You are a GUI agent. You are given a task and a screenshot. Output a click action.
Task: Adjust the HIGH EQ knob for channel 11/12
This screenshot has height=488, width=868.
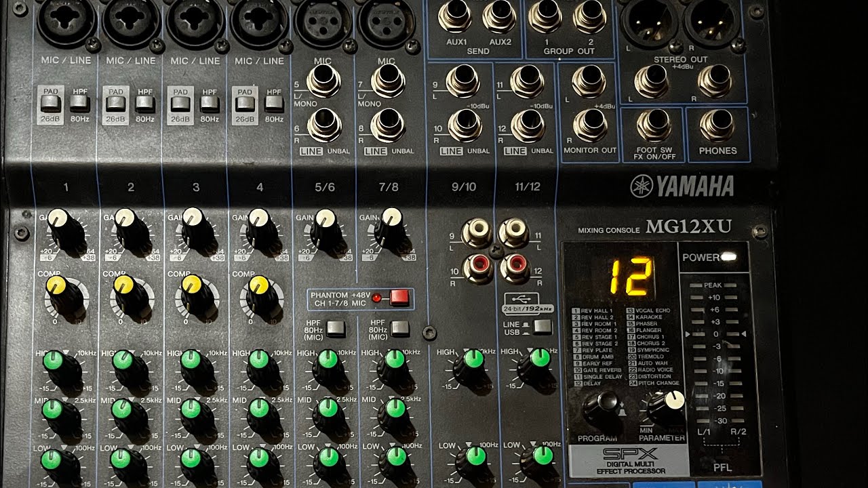(x=538, y=369)
